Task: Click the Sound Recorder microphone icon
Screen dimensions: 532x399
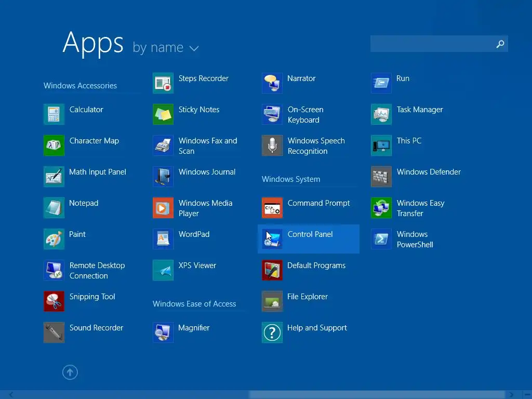Action: click(54, 332)
